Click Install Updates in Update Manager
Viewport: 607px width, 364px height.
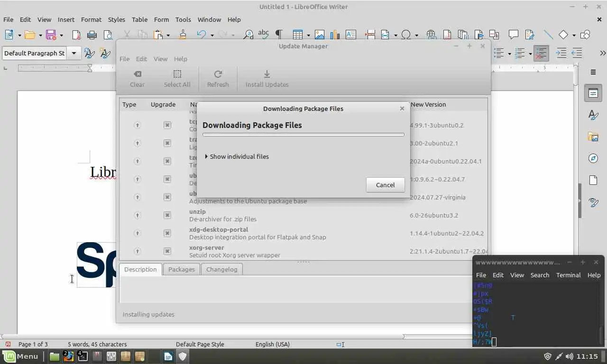point(267,79)
